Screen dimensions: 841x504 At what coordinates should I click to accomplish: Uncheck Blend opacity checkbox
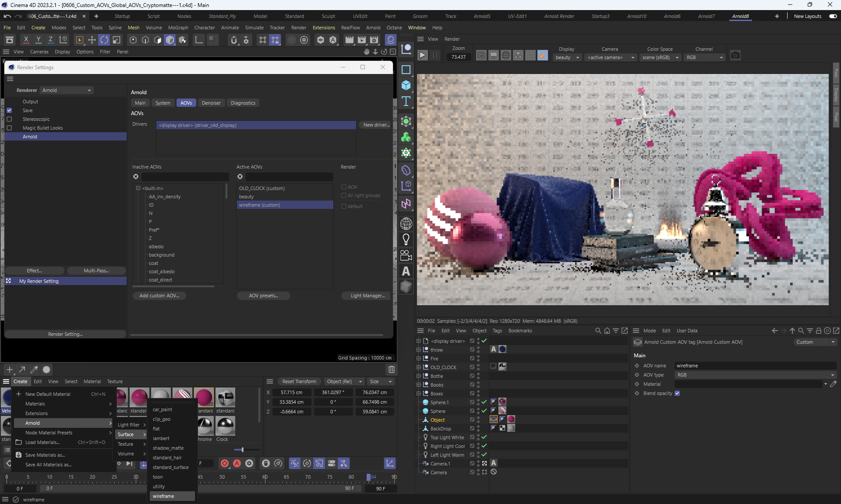677,393
